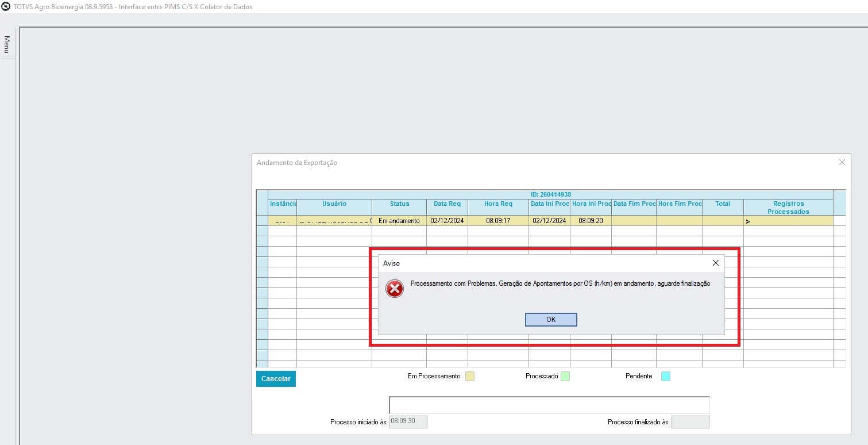Select the 'Em andamento' status cell
The width and height of the screenshot is (868, 445).
[x=399, y=221]
